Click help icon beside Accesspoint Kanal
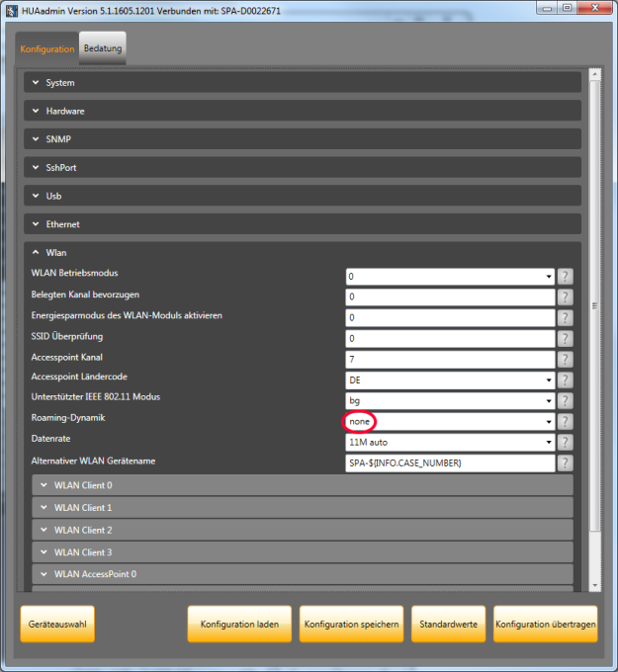 566,359
